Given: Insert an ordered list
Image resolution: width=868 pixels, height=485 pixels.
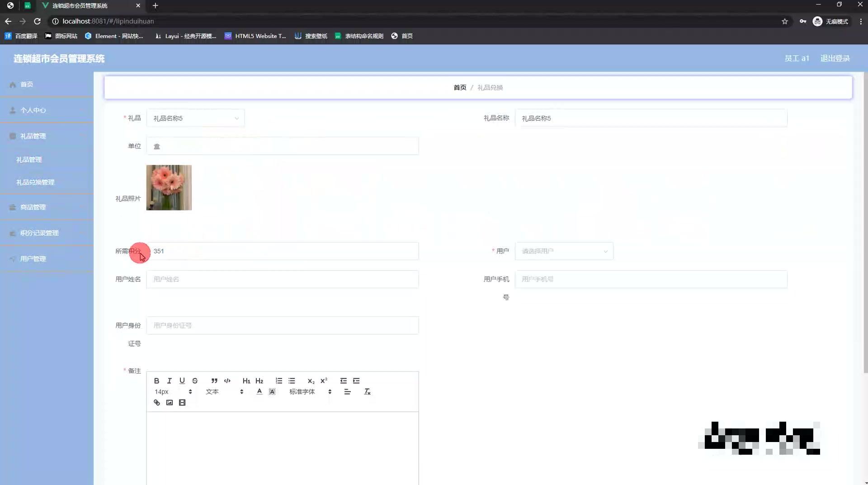Looking at the screenshot, I should (279, 380).
